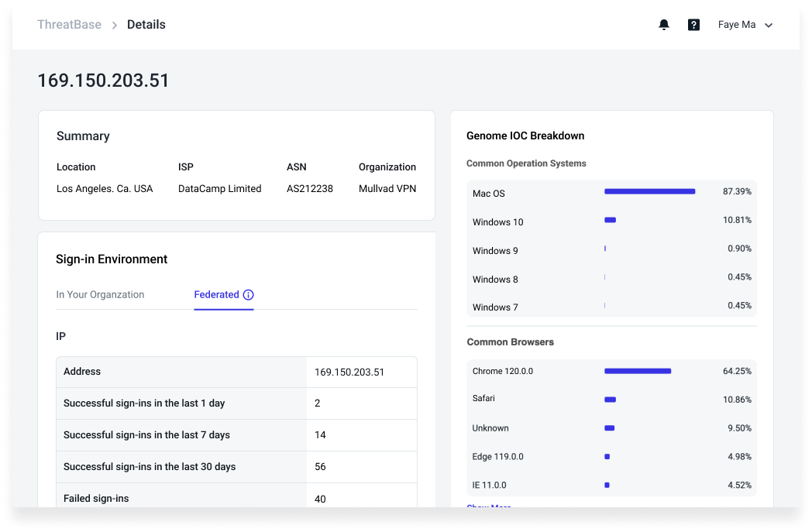This screenshot has width=812, height=532.
Task: Click the 64.25% percentage
Action: pyautogui.click(x=737, y=371)
